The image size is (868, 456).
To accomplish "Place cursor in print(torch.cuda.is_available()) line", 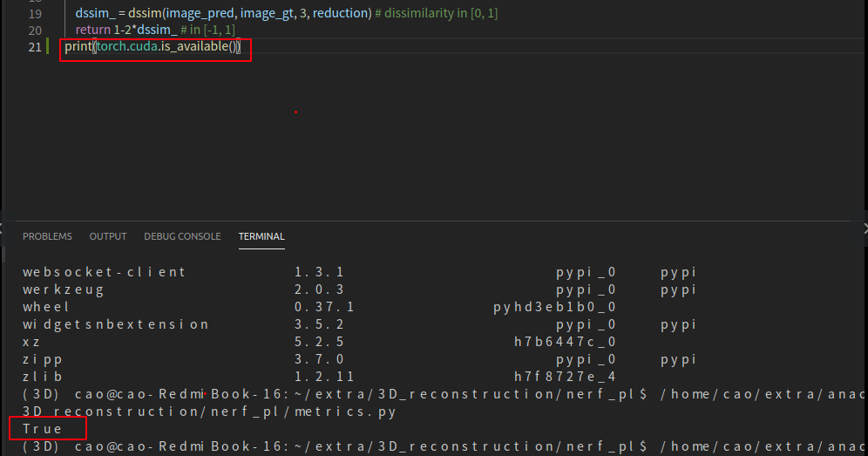I will pyautogui.click(x=153, y=46).
